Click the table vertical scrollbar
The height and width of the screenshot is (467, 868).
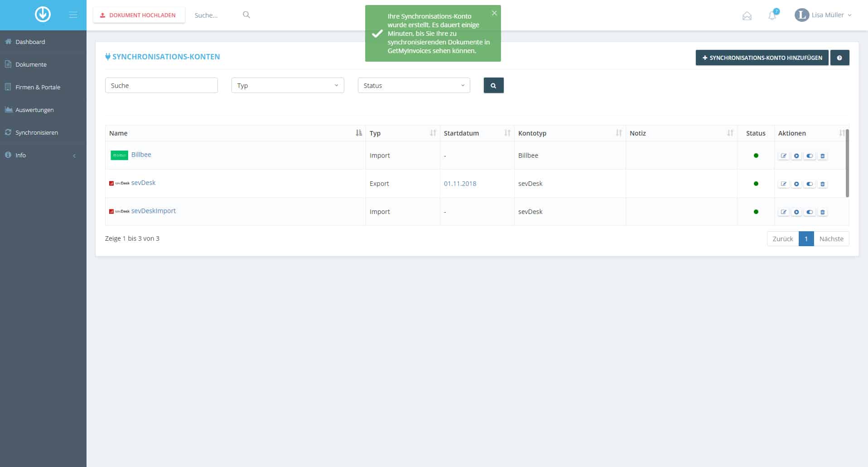point(847,163)
